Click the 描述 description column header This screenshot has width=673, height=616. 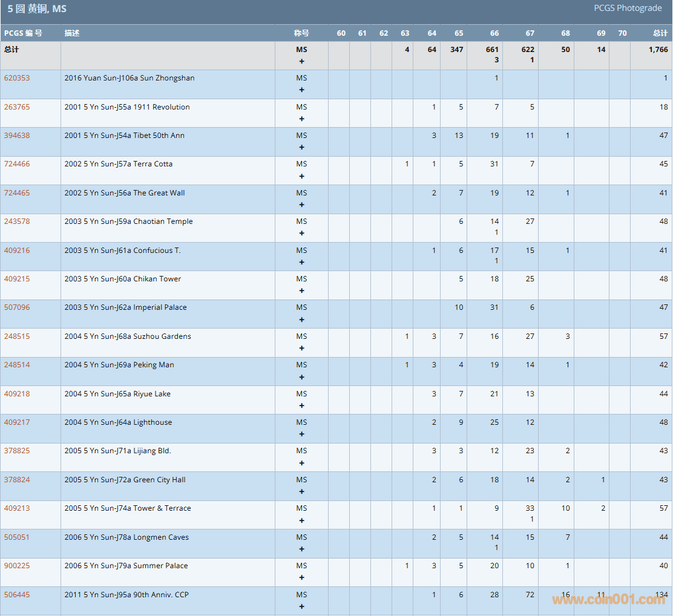click(x=72, y=33)
